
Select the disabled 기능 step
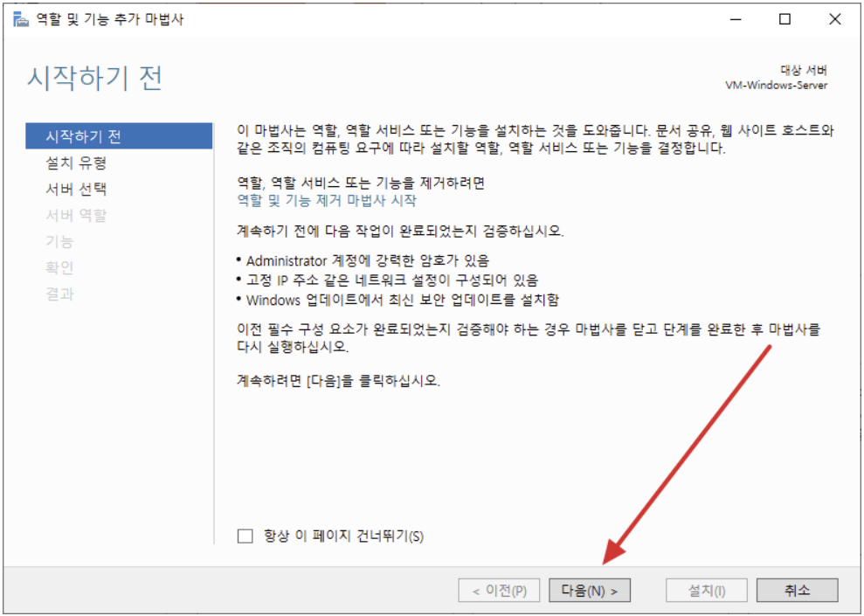tap(59, 241)
